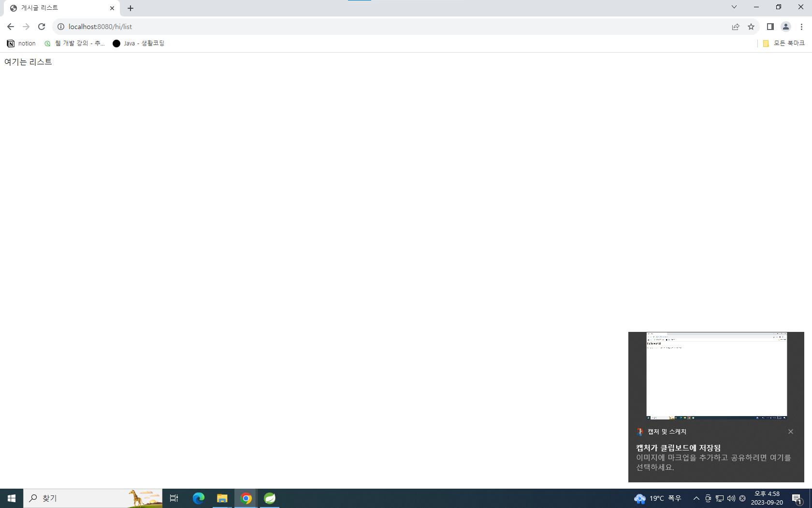
Task: Select the 여기는 리스트 page text
Action: pyautogui.click(x=28, y=62)
